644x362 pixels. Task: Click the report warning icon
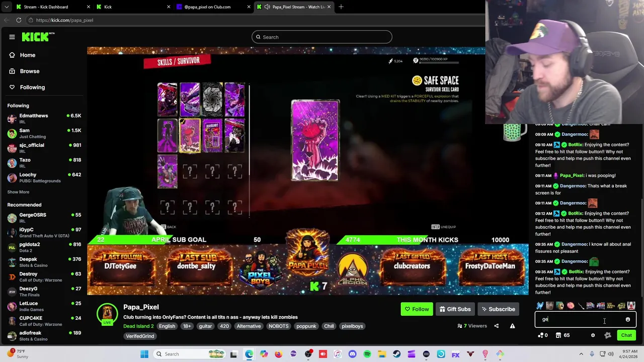tap(512, 326)
